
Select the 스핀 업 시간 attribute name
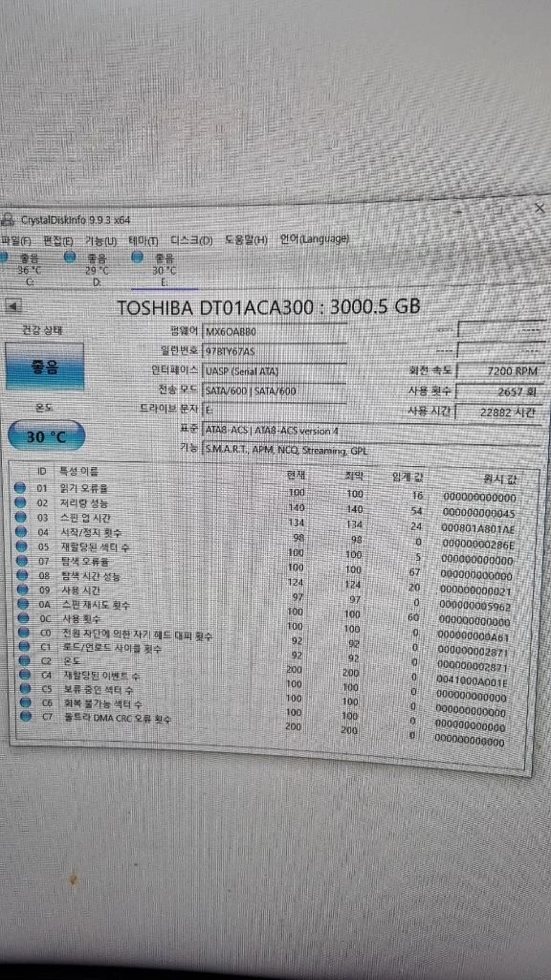coord(87,518)
